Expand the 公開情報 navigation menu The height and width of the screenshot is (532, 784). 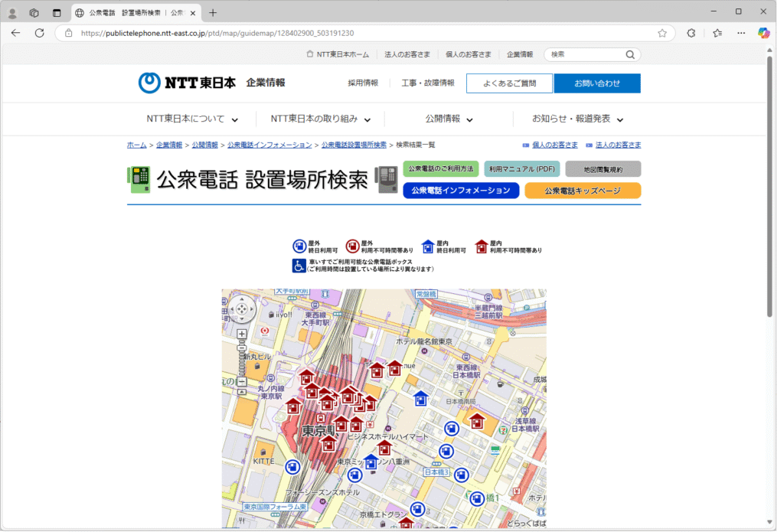point(449,119)
